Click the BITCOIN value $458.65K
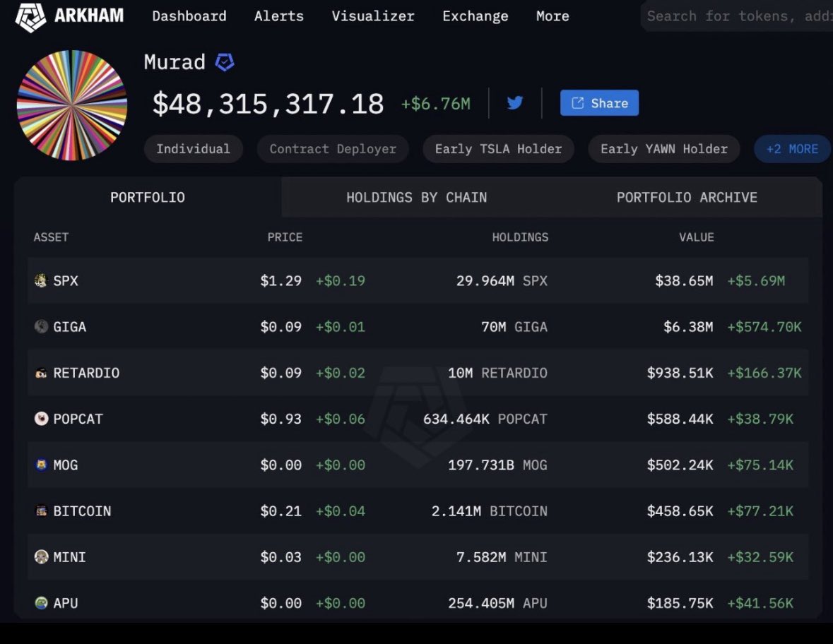This screenshot has height=644, width=833. pyautogui.click(x=680, y=511)
